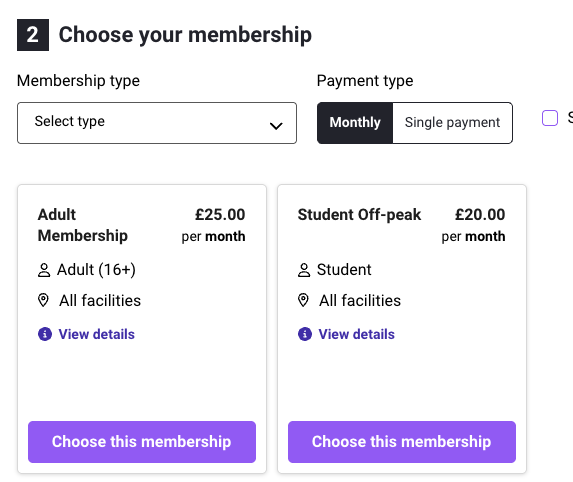
Task: Click the info icon in Student Off-peak card
Action: click(x=305, y=334)
